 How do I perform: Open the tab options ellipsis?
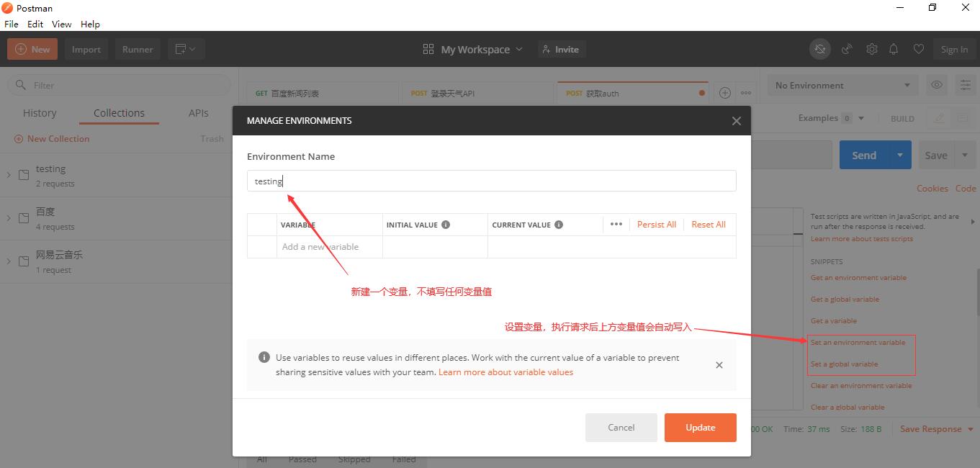[746, 93]
